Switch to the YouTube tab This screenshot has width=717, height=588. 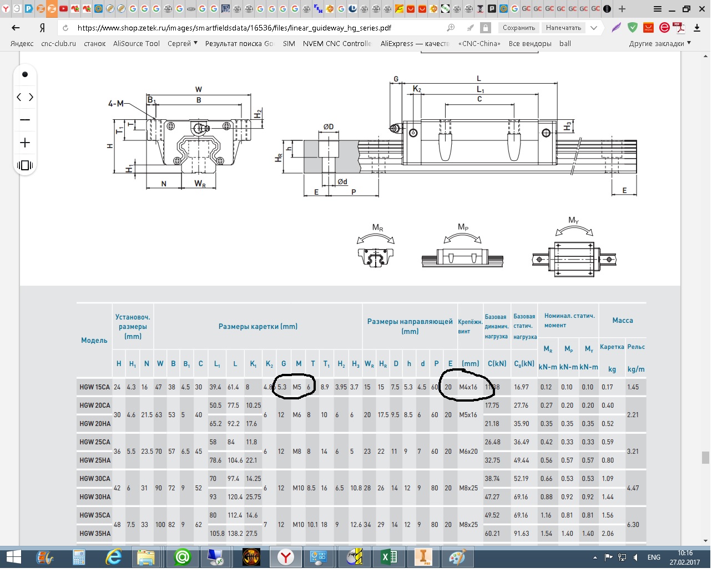click(x=63, y=8)
